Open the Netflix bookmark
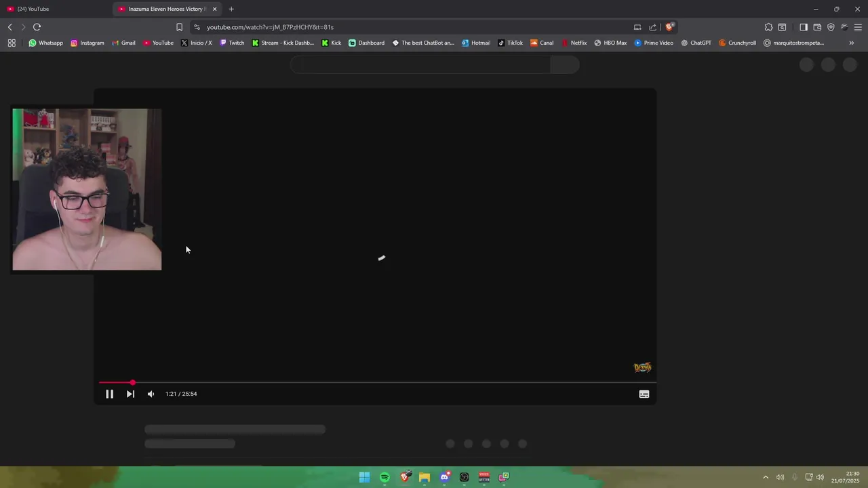This screenshot has height=488, width=868. (x=574, y=43)
